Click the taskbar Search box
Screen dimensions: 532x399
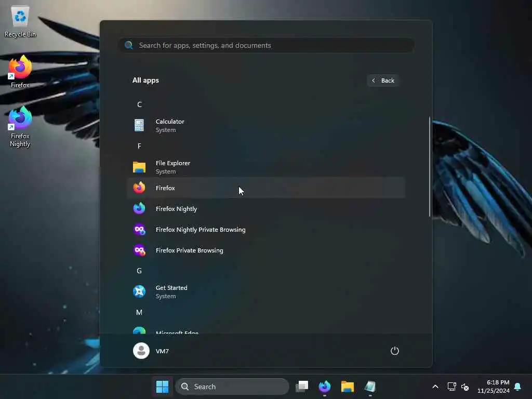point(232,387)
